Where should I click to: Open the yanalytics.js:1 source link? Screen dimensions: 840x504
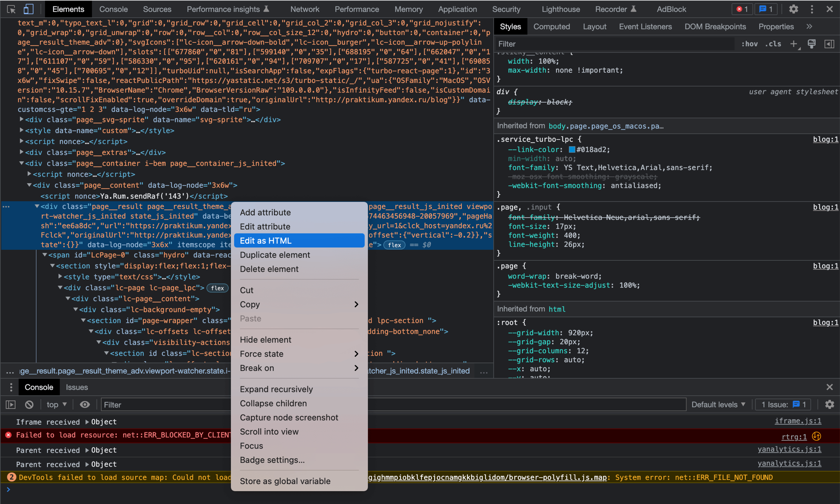coord(789,449)
